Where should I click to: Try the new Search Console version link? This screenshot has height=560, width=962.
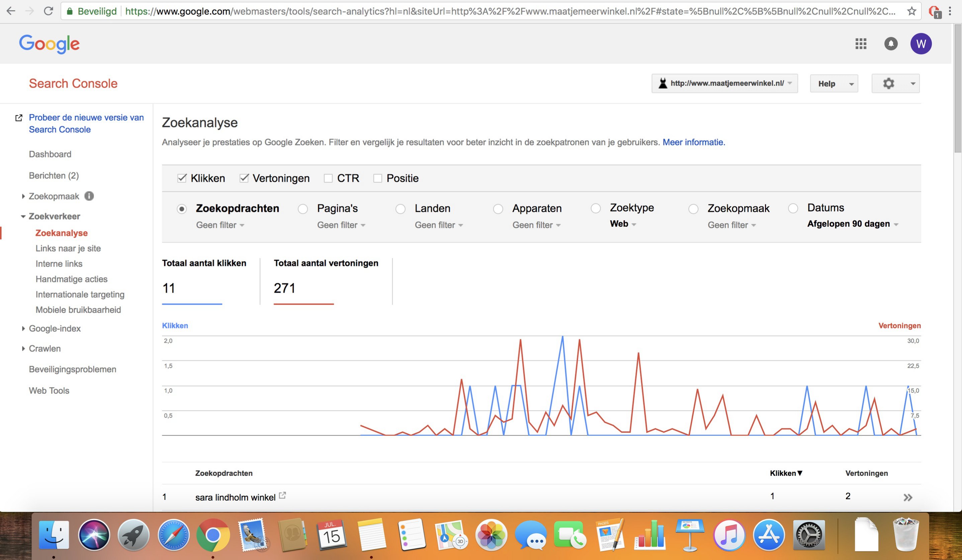pyautogui.click(x=86, y=123)
